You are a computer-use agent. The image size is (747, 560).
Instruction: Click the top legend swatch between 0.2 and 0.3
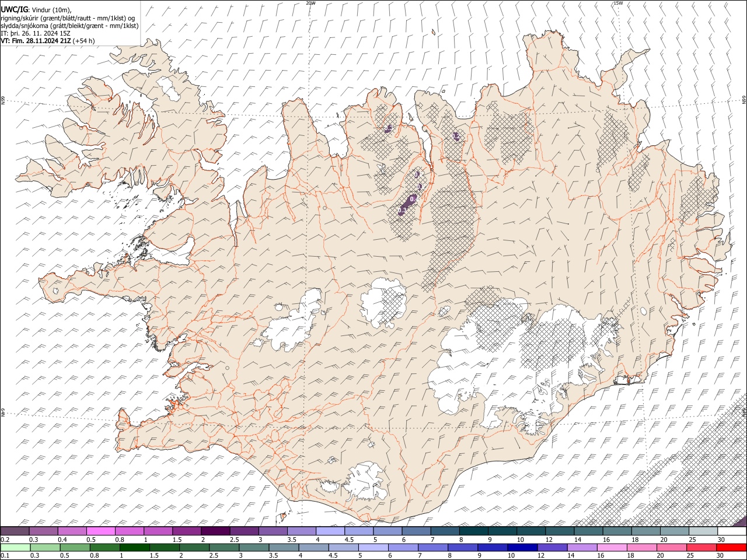(15, 531)
